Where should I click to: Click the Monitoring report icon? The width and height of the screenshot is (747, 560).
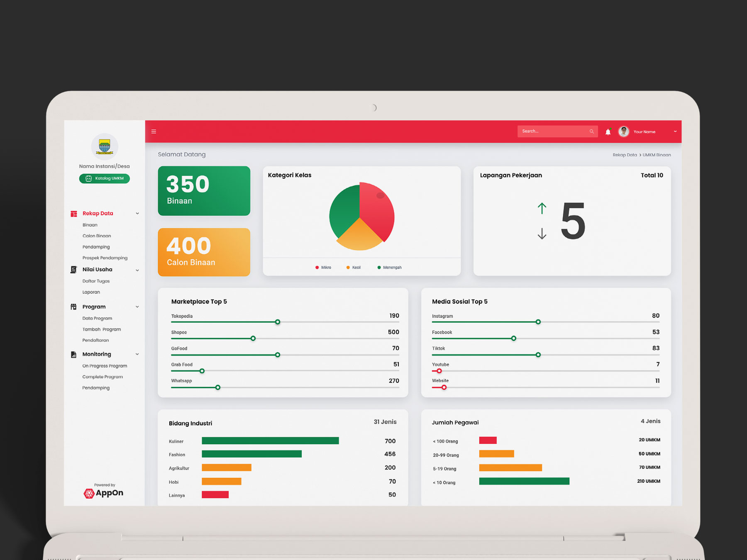coord(74,354)
